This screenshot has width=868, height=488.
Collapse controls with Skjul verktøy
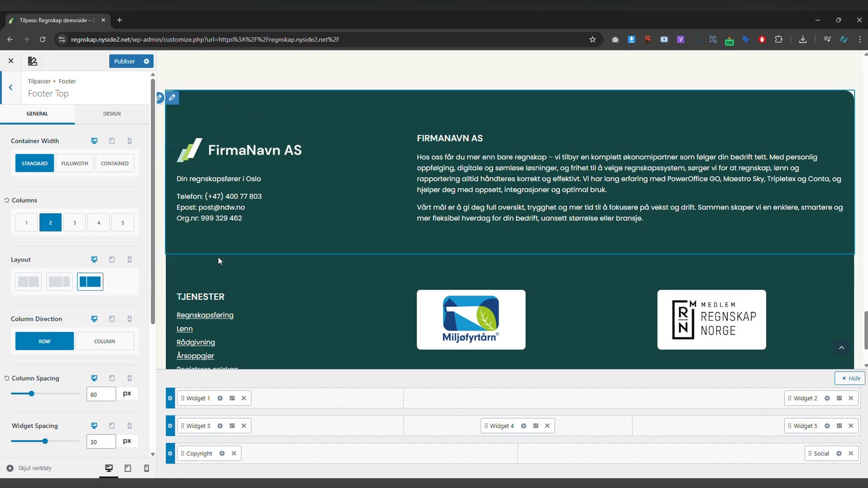point(29,468)
